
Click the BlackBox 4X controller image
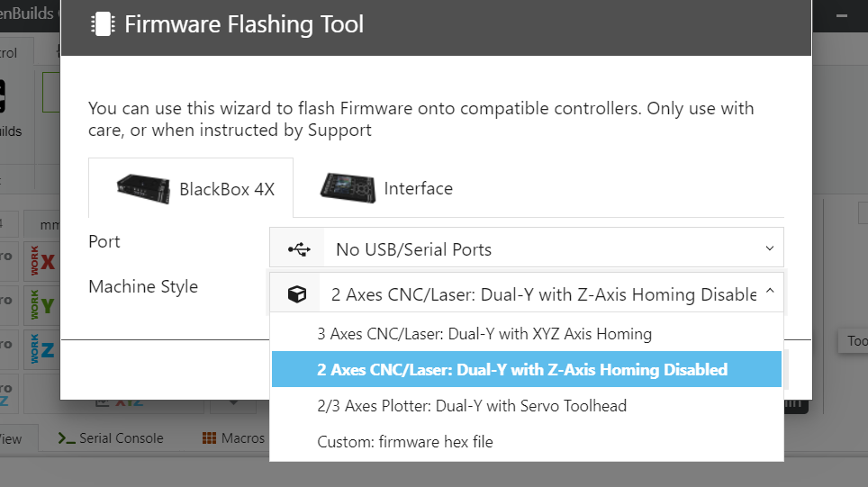coord(143,188)
